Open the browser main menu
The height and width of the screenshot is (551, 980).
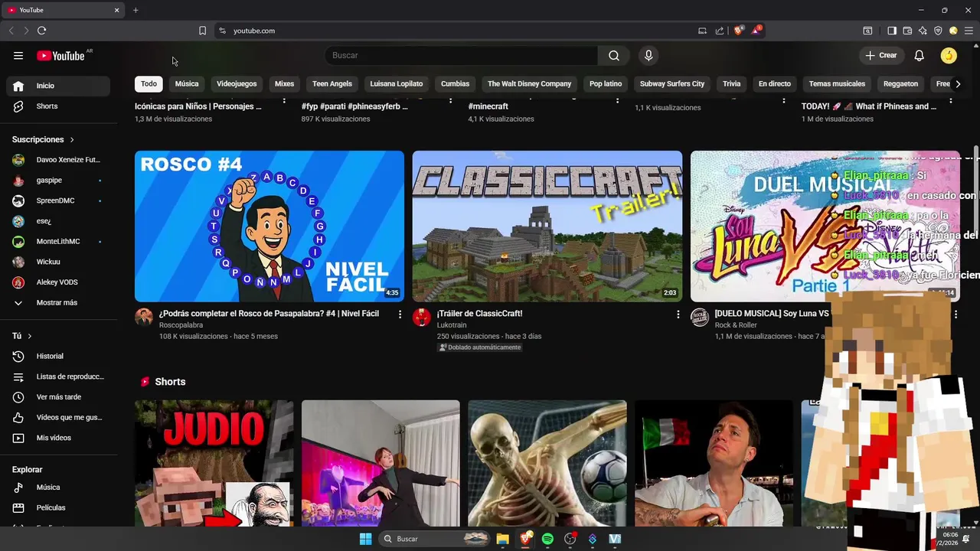click(969, 31)
